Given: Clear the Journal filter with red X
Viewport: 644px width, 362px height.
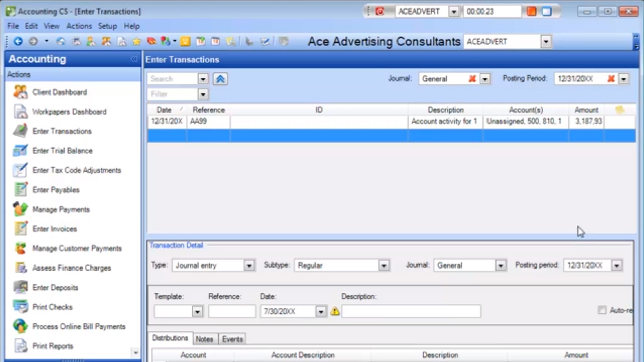Looking at the screenshot, I should click(472, 79).
